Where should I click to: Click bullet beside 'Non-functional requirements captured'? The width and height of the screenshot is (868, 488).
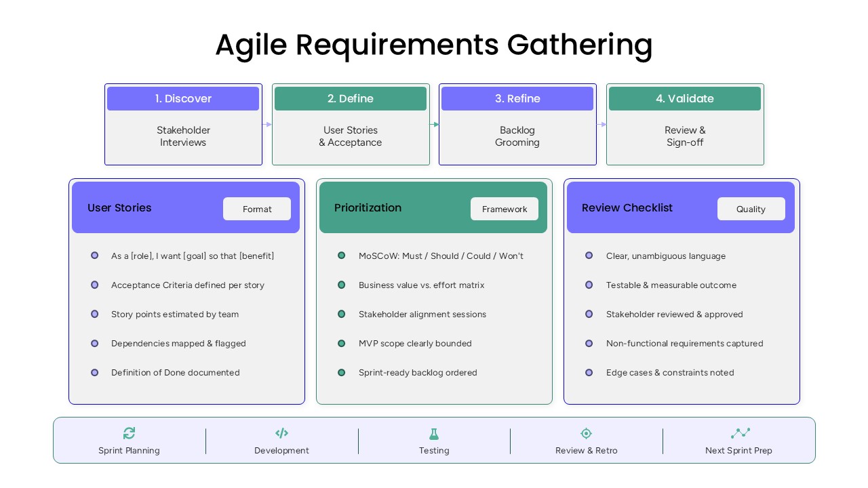[589, 343]
